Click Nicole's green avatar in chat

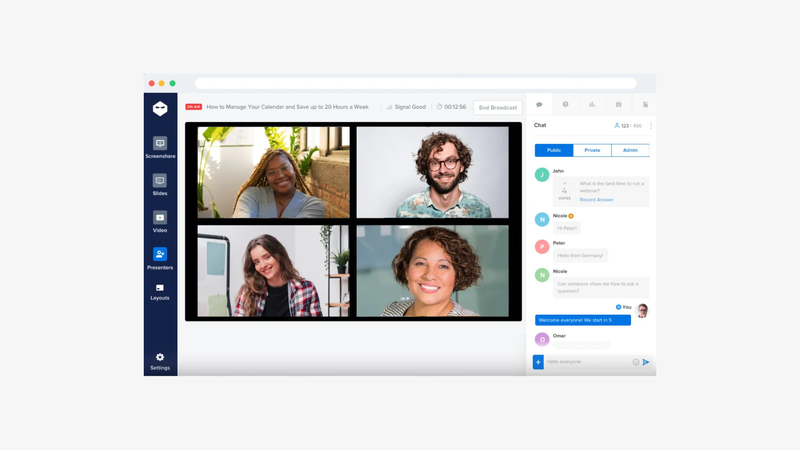(x=542, y=275)
